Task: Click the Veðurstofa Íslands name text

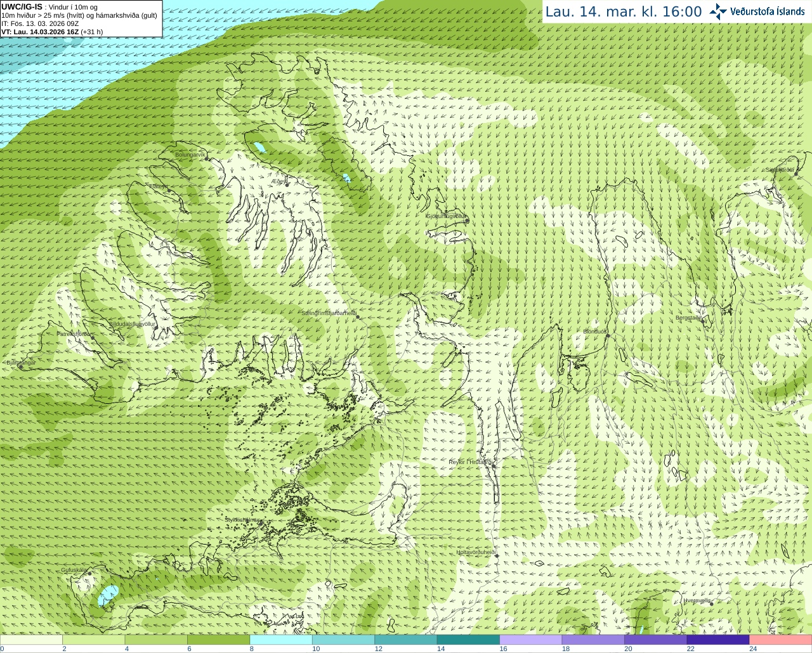Action: [x=768, y=11]
